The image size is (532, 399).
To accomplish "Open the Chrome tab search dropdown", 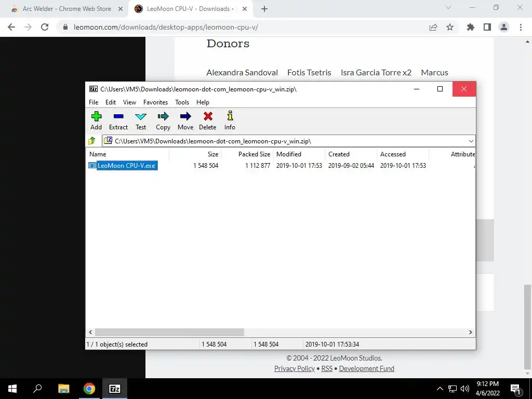I will [x=448, y=7].
